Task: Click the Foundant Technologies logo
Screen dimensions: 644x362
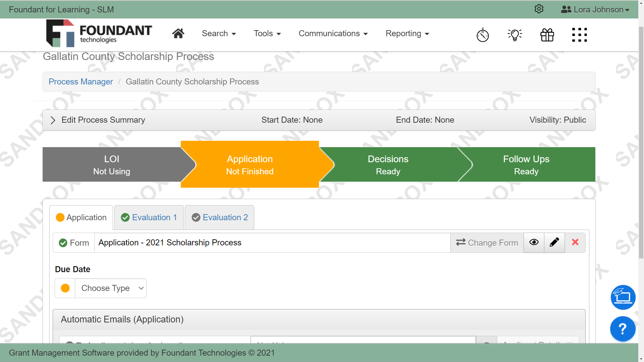Action: [x=99, y=33]
